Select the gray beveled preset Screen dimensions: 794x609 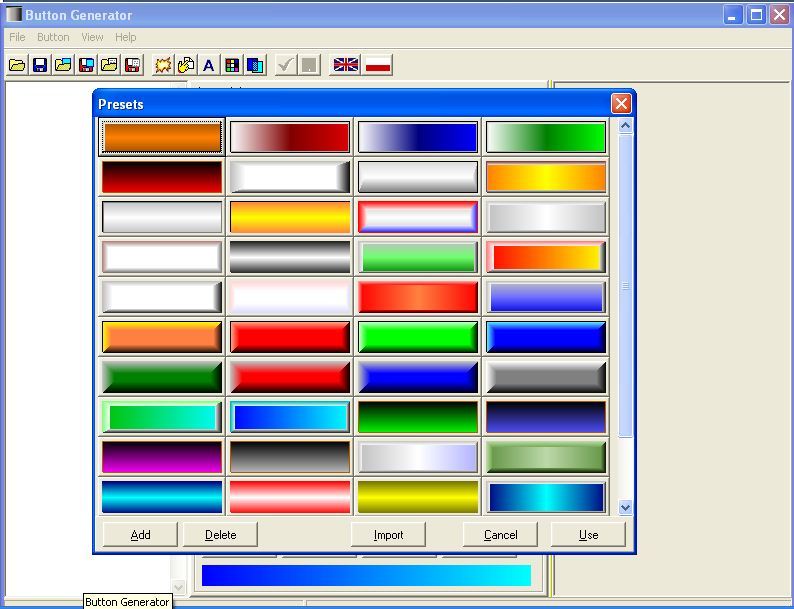pos(545,377)
